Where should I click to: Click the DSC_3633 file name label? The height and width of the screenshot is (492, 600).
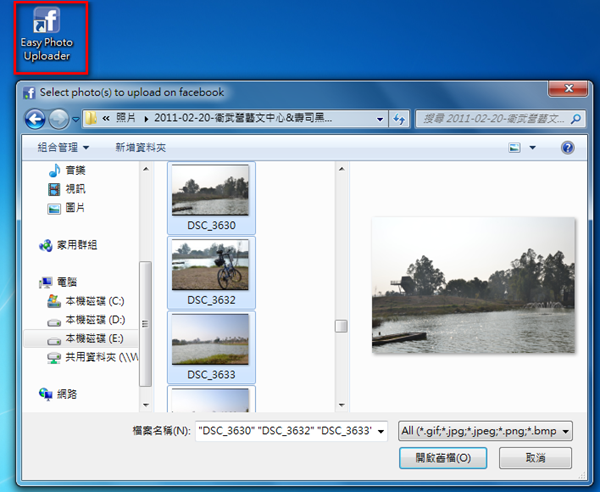point(211,375)
